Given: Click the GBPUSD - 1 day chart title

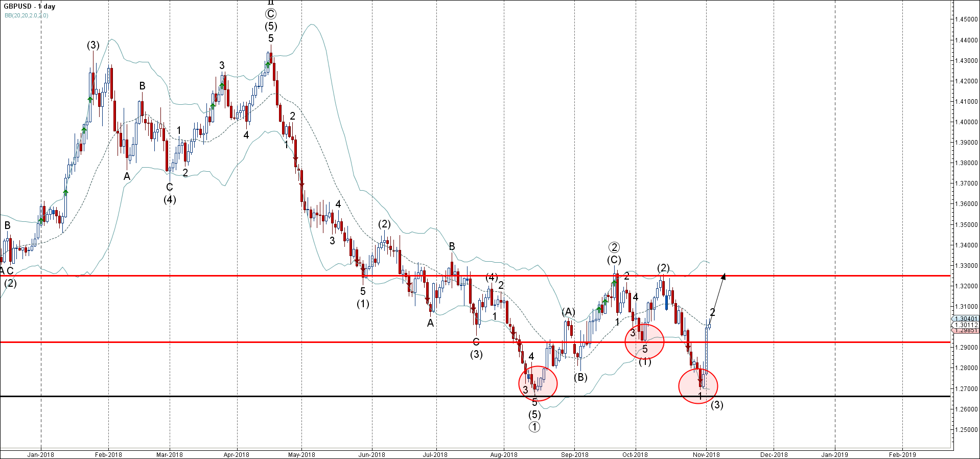Looking at the screenshot, I should (30, 7).
